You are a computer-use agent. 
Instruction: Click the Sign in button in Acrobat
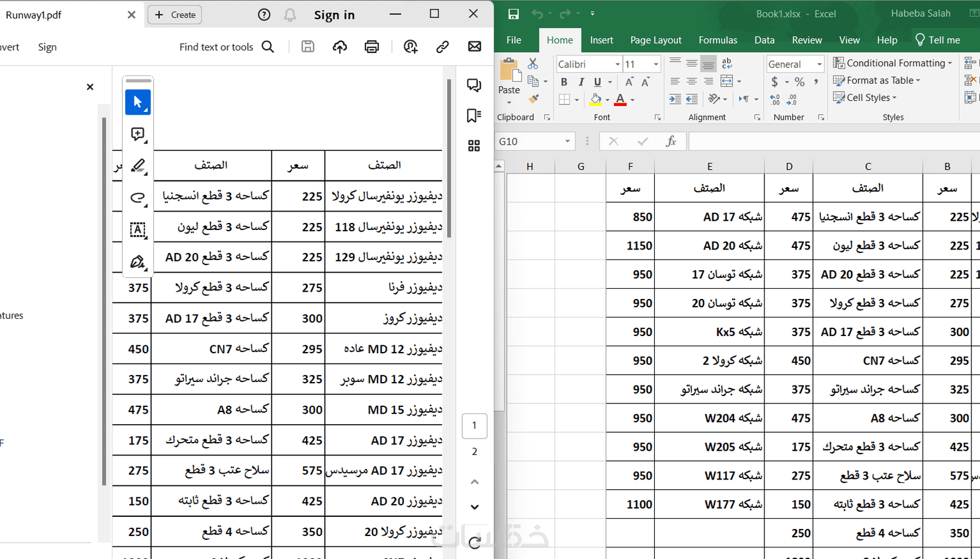pos(334,14)
